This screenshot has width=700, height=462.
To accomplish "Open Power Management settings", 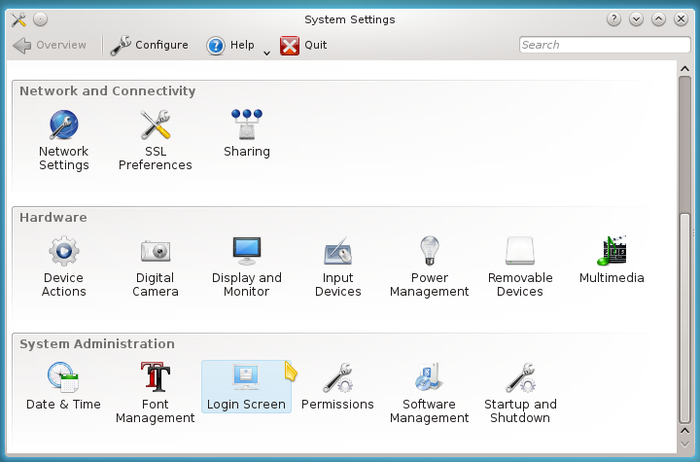I will point(429,266).
